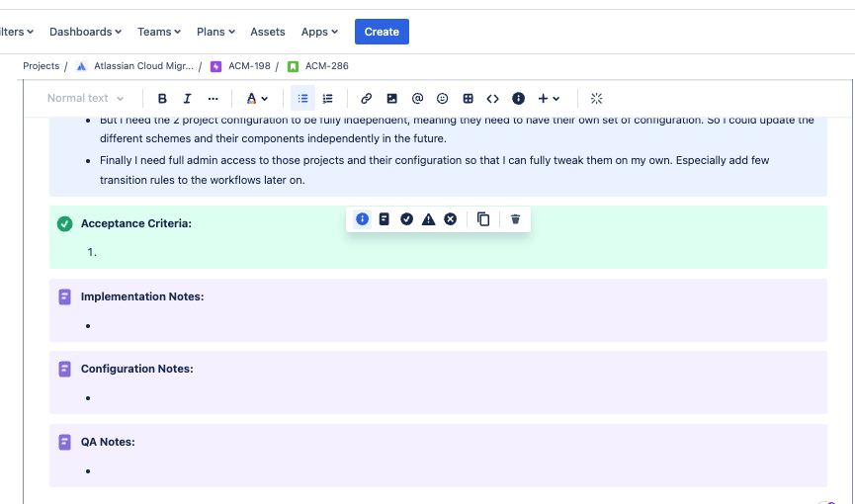Click the Atlassian Cloud Migr... project icon
The image size is (855, 504).
(x=81, y=66)
